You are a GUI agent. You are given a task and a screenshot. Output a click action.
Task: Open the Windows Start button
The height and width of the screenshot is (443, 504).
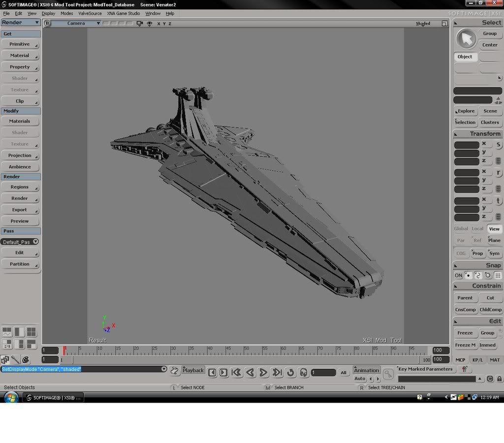(x=11, y=397)
